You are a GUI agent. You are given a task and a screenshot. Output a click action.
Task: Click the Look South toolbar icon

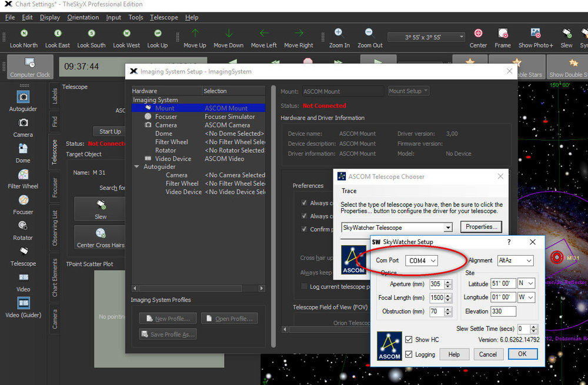91,34
